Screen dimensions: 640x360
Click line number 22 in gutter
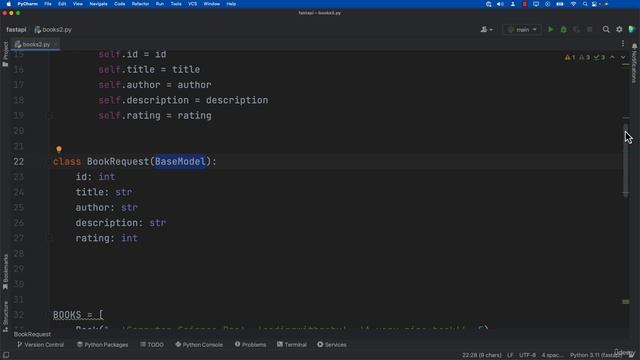[x=19, y=162]
